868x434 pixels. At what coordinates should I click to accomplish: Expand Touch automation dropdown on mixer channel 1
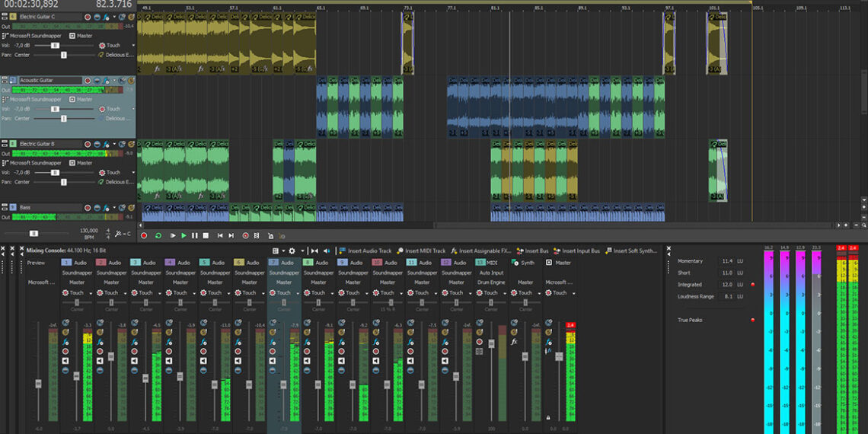pyautogui.click(x=90, y=292)
